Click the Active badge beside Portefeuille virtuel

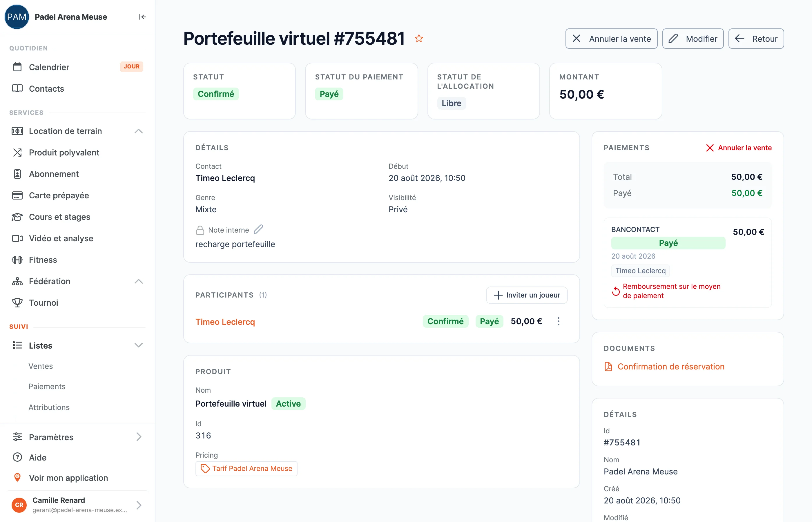pyautogui.click(x=288, y=404)
